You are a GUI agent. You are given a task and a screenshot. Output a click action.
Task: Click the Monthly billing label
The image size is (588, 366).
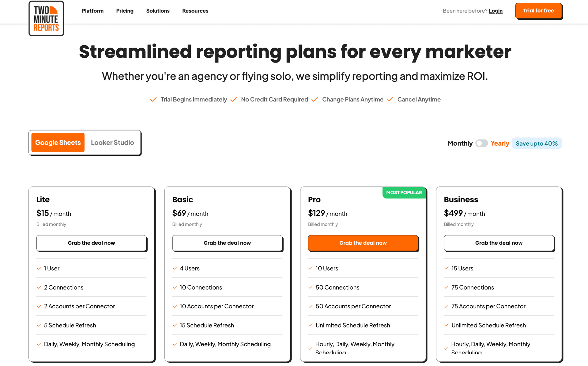(460, 143)
